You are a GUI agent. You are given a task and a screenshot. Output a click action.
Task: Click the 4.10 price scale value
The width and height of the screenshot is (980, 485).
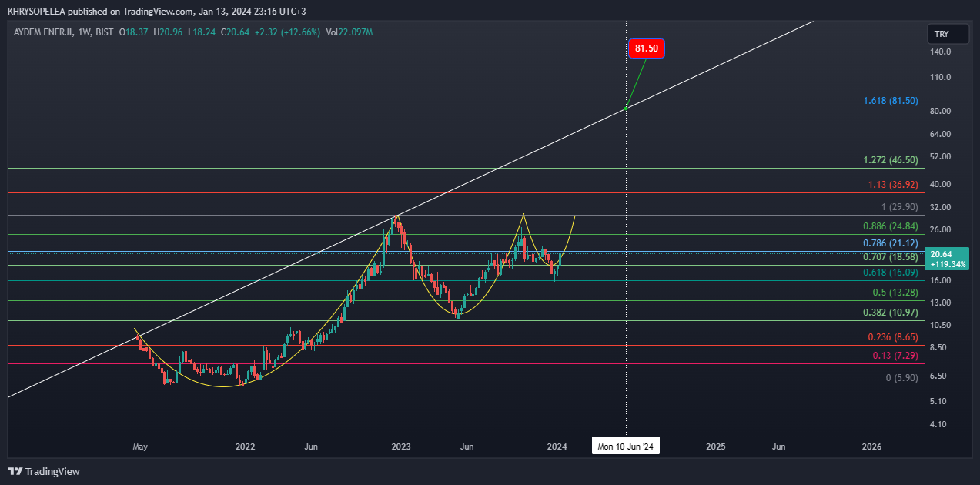[939, 425]
